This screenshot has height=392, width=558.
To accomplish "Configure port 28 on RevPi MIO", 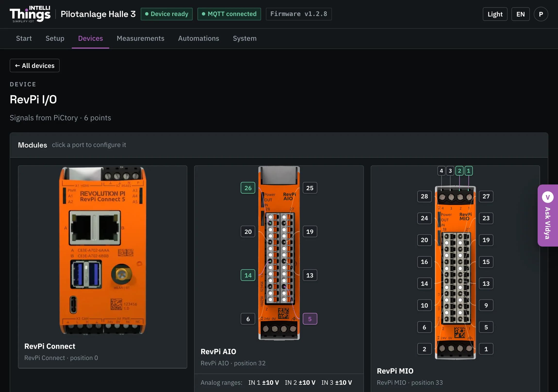I will 424,196.
